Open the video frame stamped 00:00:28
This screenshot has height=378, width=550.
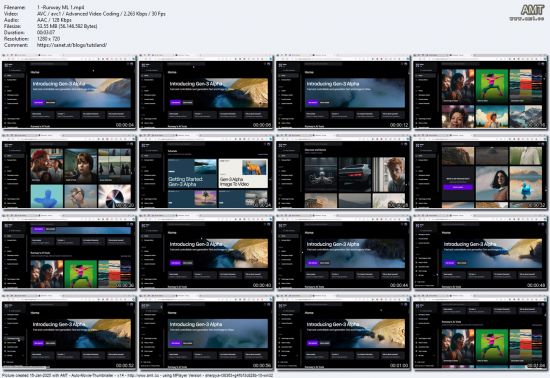click(343, 172)
